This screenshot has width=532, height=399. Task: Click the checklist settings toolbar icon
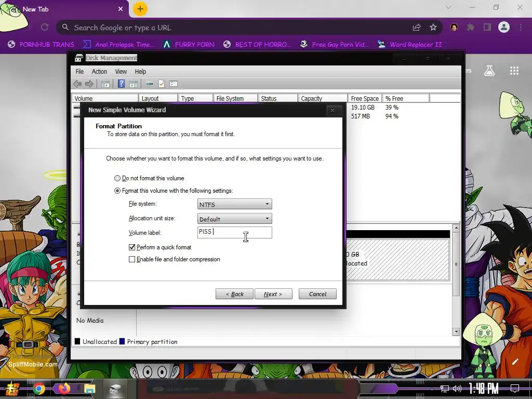click(174, 84)
